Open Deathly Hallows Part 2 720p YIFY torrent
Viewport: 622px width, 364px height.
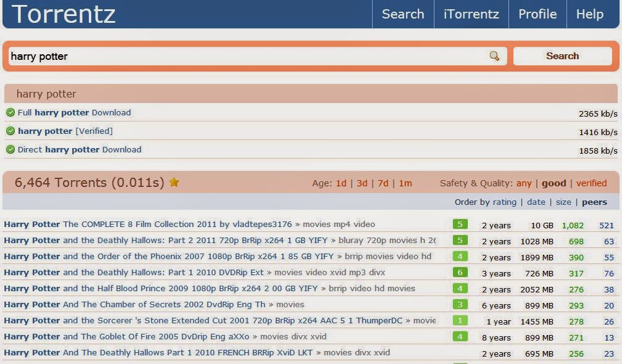point(165,240)
